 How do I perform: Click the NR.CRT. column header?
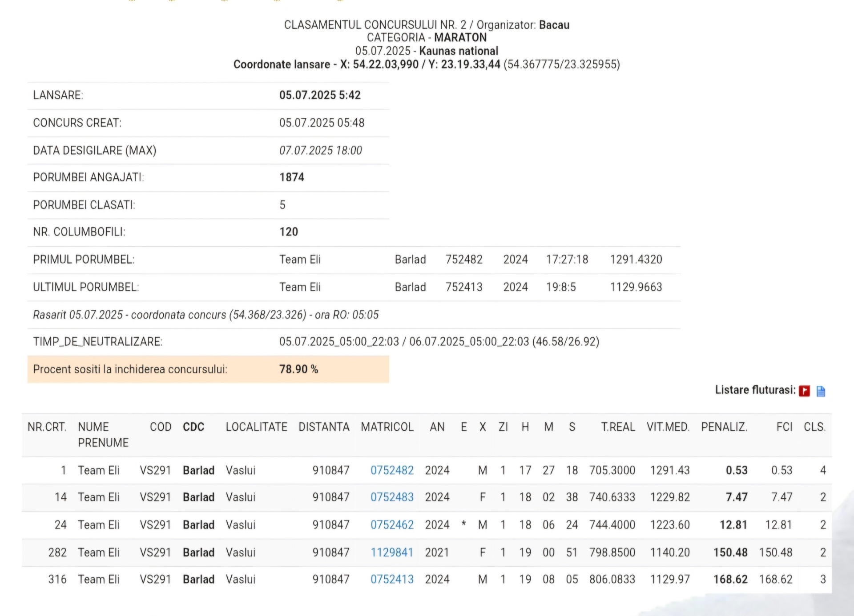click(x=47, y=427)
